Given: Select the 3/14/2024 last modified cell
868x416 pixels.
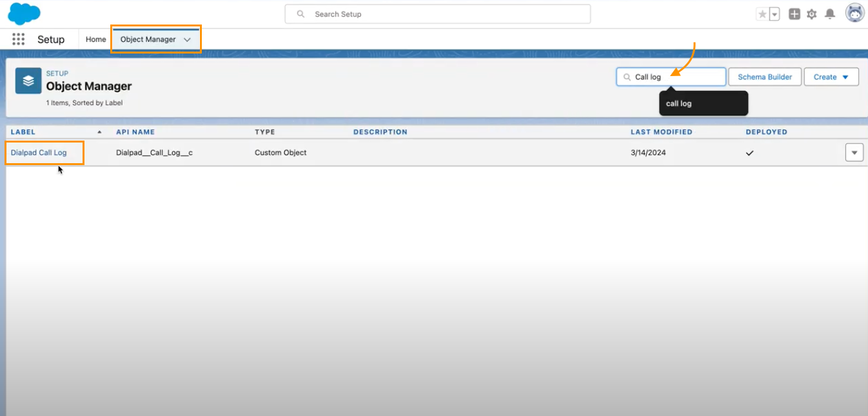Looking at the screenshot, I should tap(648, 153).
